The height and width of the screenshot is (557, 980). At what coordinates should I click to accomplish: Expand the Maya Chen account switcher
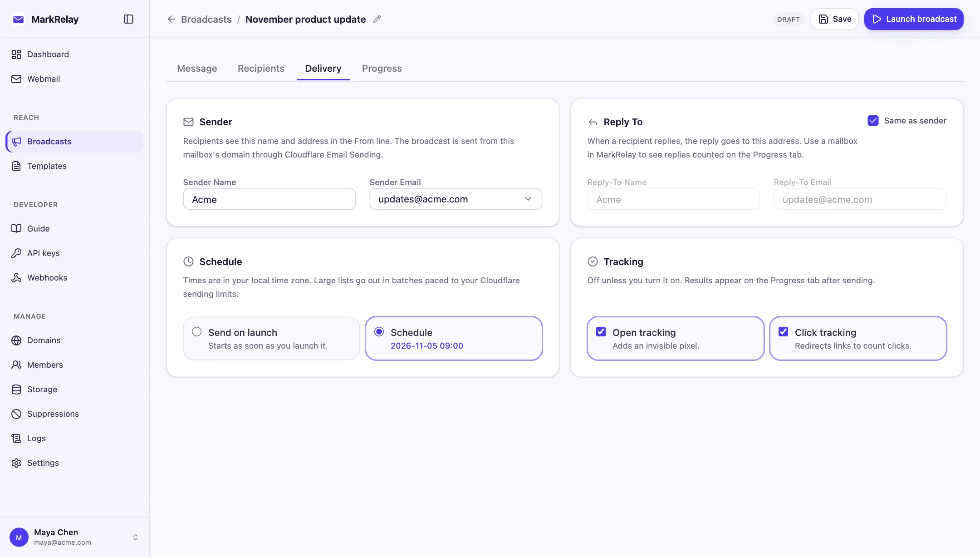[135, 537]
